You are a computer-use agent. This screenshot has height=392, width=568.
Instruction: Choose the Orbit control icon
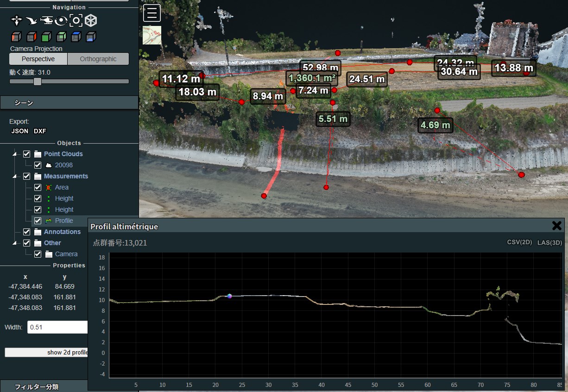tap(61, 20)
